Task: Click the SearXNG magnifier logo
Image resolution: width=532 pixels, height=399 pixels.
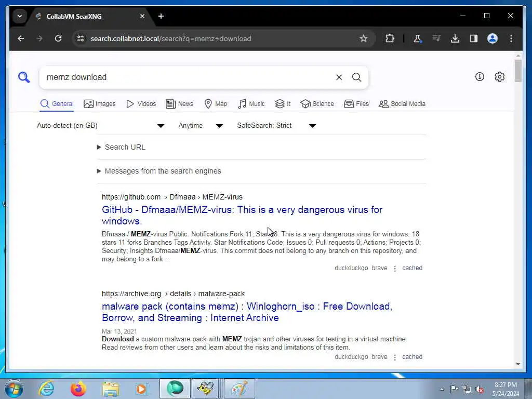Action: (24, 77)
